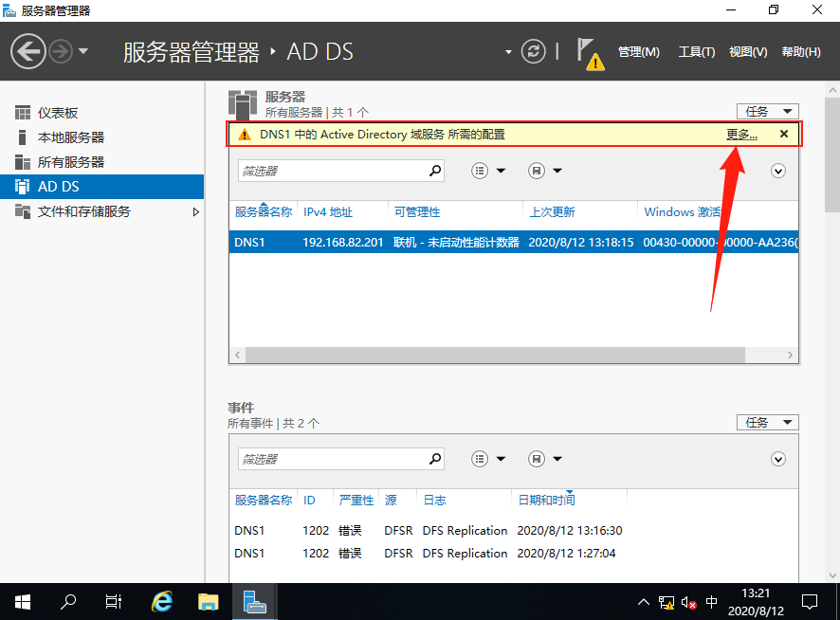This screenshot has width=840, height=620.
Task: Refresh Server Manager with the refresh icon
Action: point(533,51)
